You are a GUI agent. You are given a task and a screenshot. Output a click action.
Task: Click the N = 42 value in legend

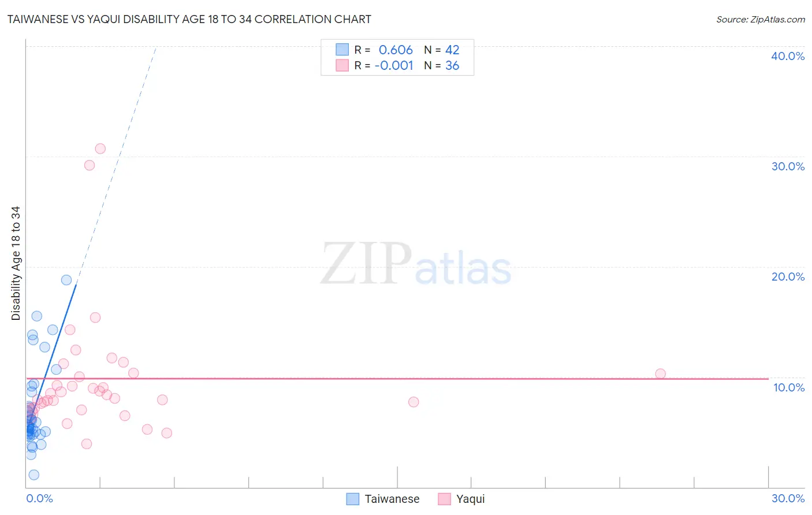click(442, 50)
